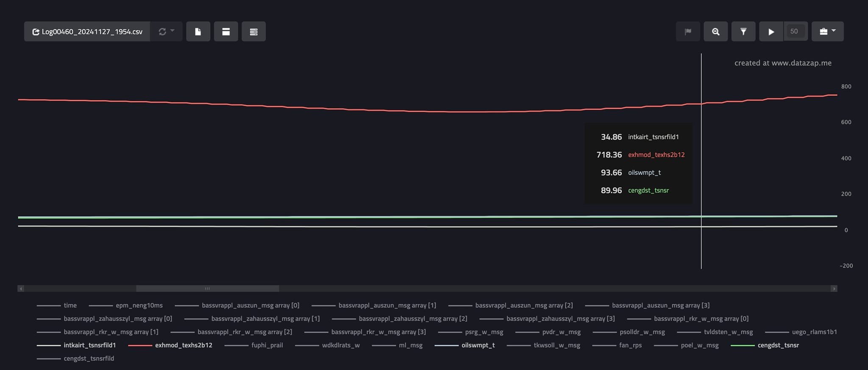Click the horizontal scrollbar thumb handle
Screen dimensions: 868x370
(207, 289)
